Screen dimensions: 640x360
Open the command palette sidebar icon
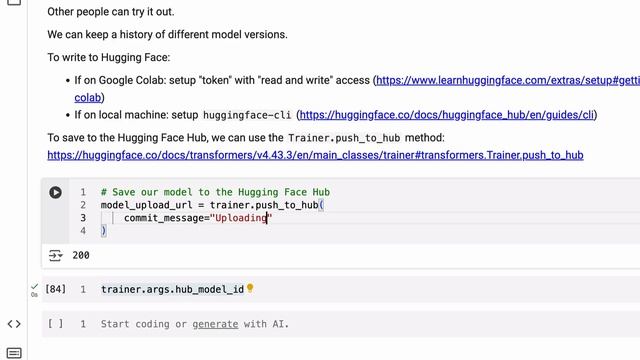click(14, 353)
